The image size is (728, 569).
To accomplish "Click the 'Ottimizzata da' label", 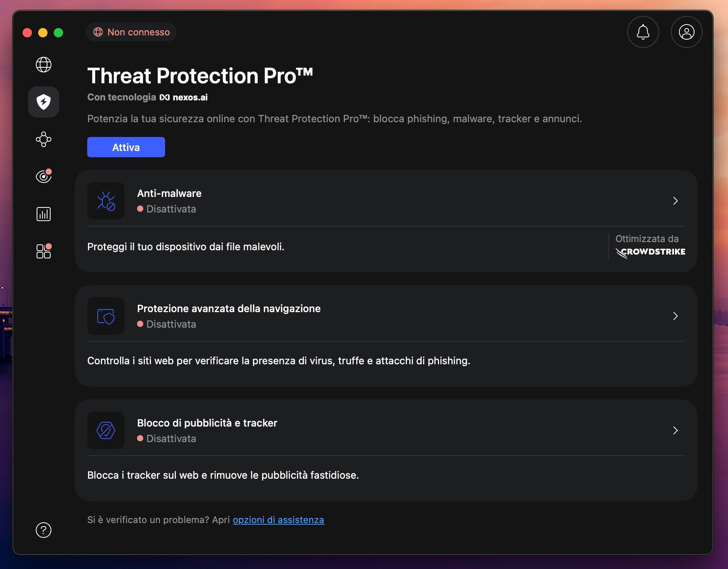I will click(x=647, y=239).
